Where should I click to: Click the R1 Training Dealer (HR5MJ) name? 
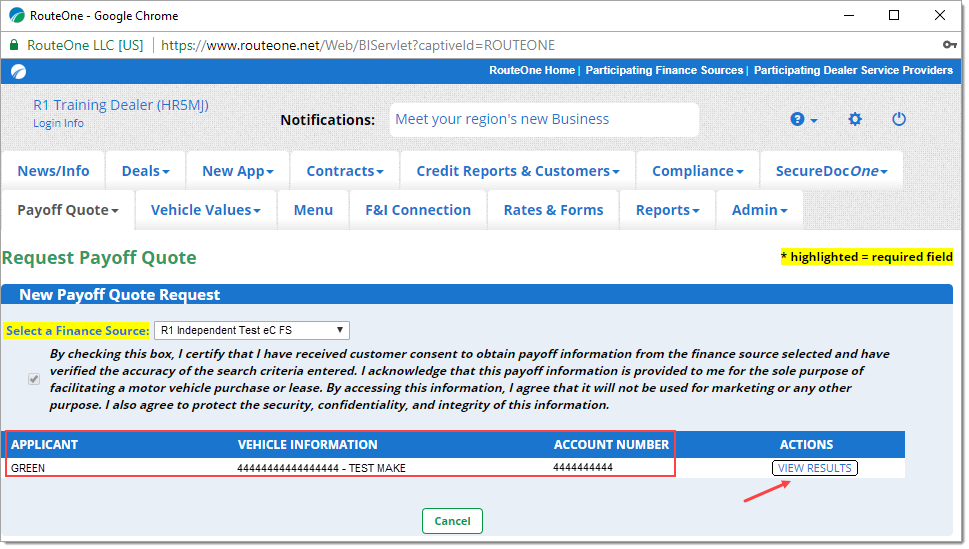[x=121, y=105]
